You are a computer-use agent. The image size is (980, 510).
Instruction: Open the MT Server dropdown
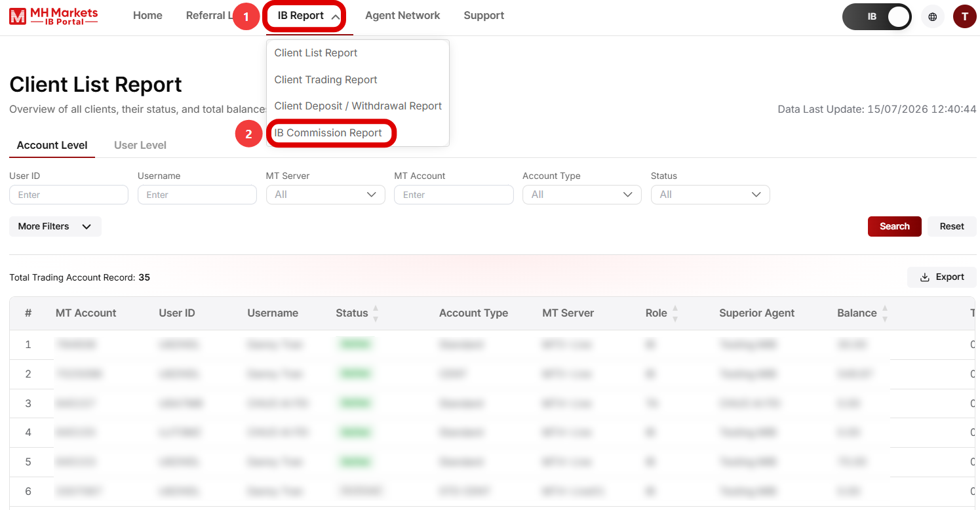click(325, 195)
